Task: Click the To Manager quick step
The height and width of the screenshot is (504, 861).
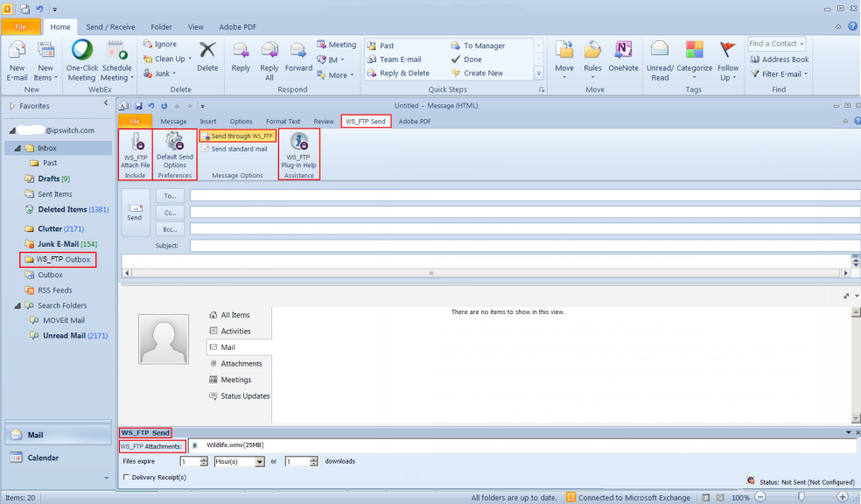Action: tap(479, 45)
